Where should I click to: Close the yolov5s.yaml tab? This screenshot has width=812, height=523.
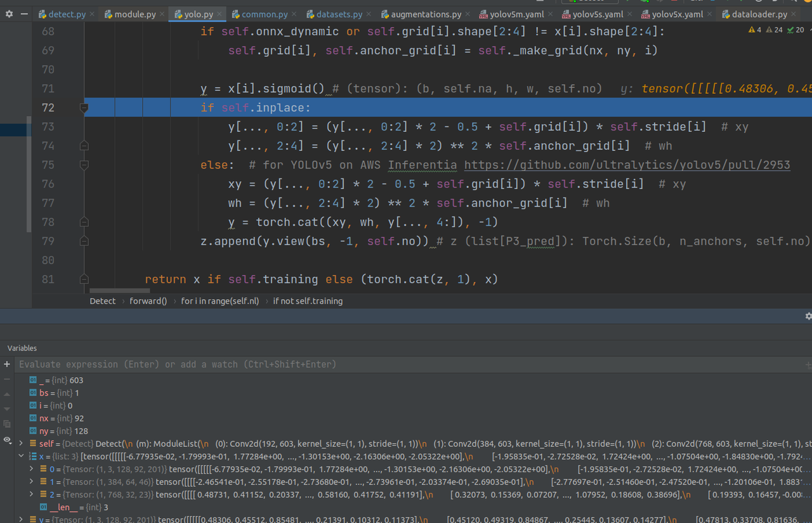(x=630, y=14)
